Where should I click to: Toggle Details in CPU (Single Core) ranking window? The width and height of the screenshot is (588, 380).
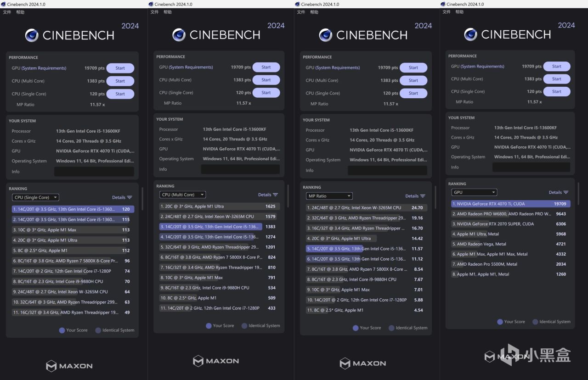(122, 197)
